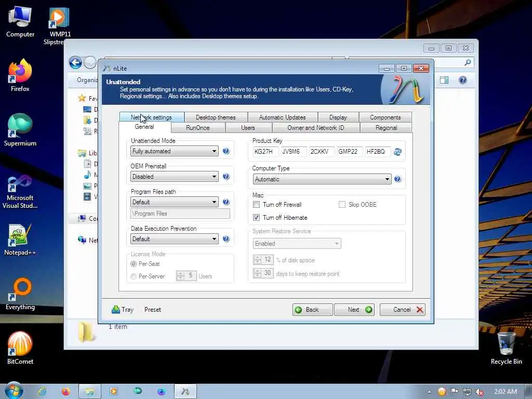Click help icon beside Program Files path
The image size is (532, 399).
226,202
